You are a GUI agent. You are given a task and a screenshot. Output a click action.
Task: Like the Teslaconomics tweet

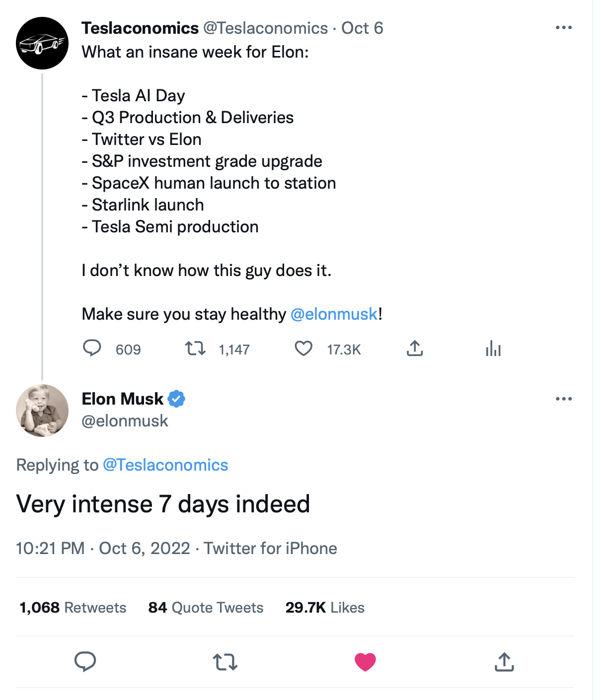tap(303, 349)
